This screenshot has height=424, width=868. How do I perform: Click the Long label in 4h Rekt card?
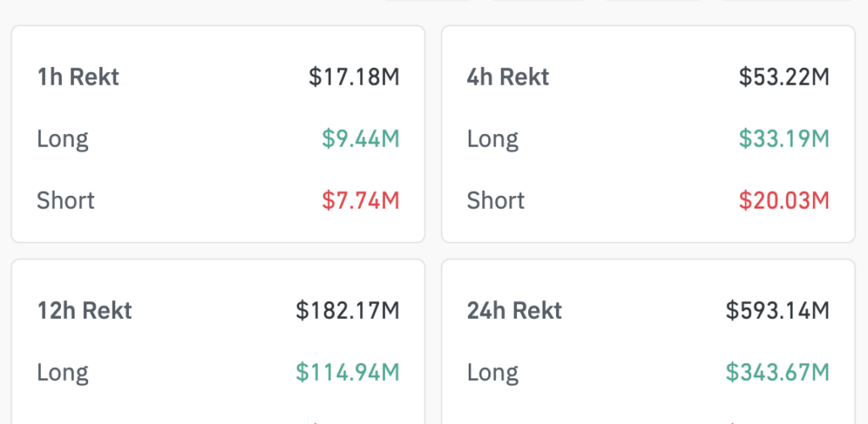(x=492, y=139)
